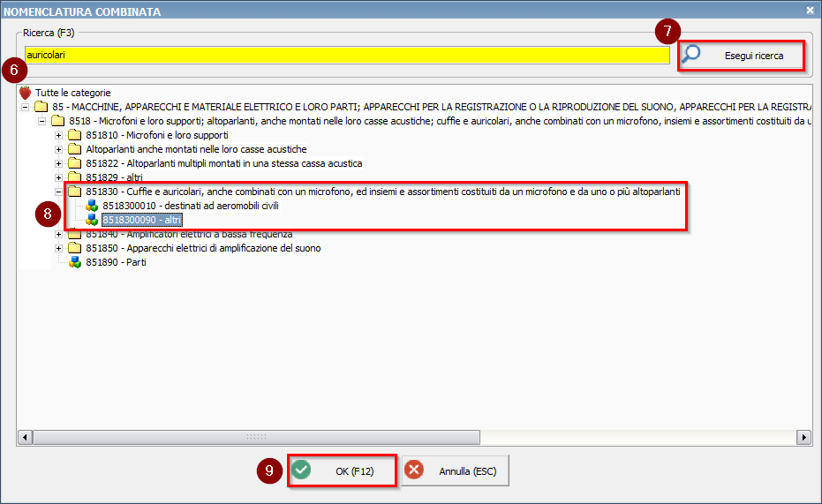This screenshot has height=504, width=822.
Task: Click the red X Annulla icon
Action: [x=414, y=470]
